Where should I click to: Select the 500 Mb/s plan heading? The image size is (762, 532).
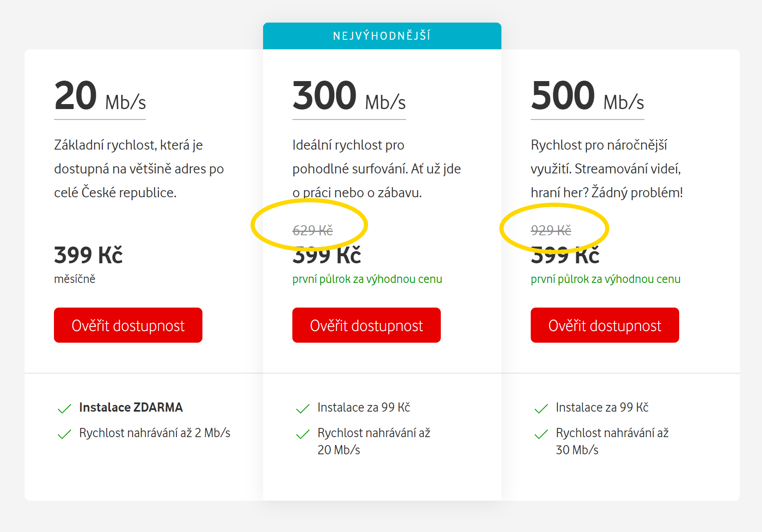tap(587, 97)
